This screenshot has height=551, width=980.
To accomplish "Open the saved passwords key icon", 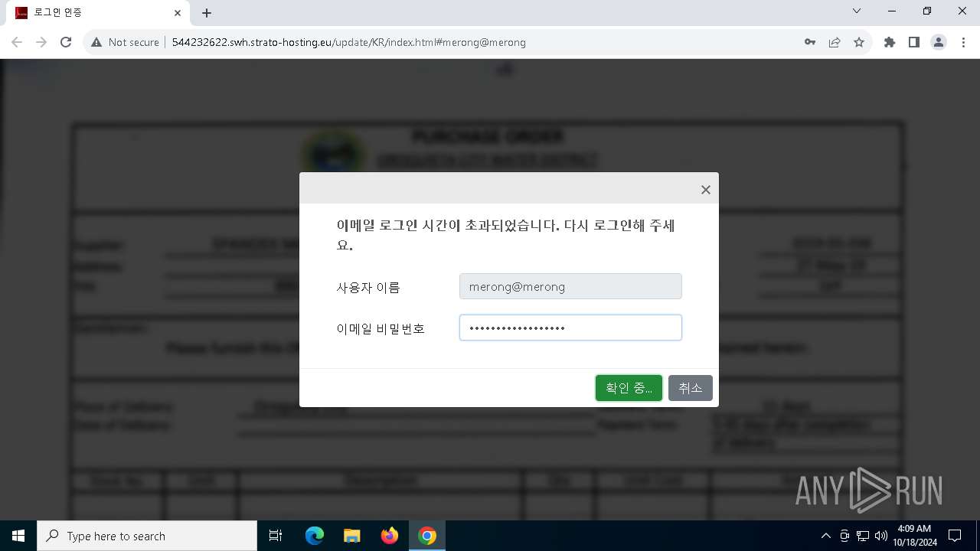I will pos(810,42).
